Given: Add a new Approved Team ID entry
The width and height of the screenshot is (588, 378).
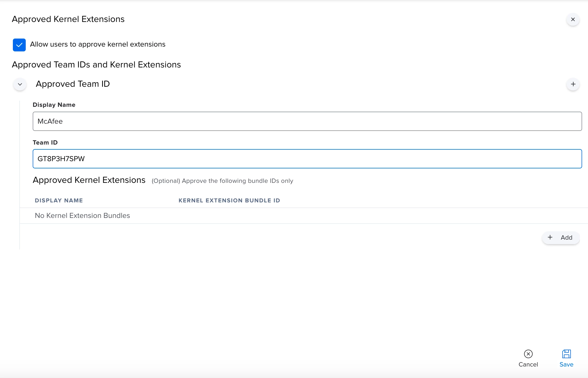Looking at the screenshot, I should [x=573, y=84].
